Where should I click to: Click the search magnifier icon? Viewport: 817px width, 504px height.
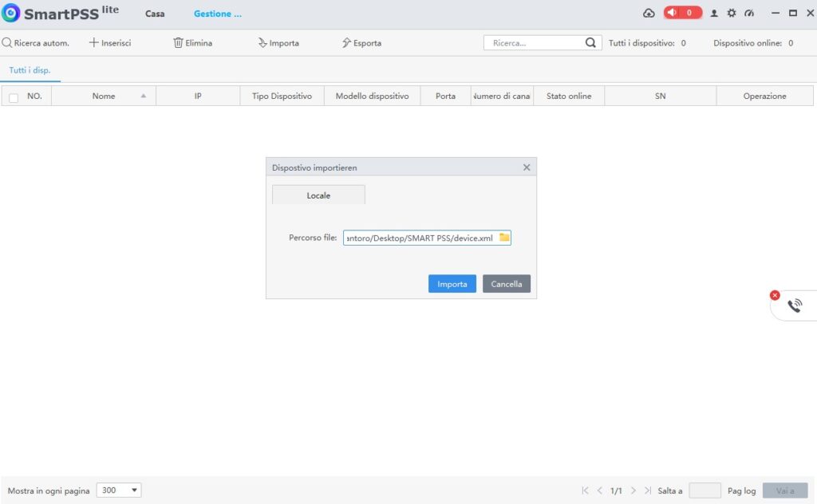[x=590, y=43]
